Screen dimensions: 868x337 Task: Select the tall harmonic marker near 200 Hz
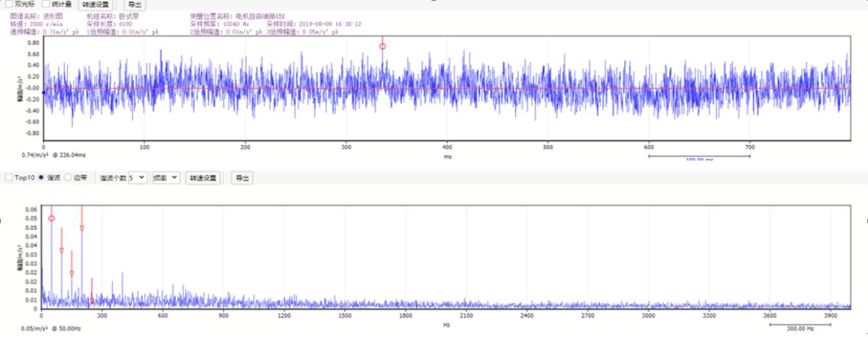point(82,228)
